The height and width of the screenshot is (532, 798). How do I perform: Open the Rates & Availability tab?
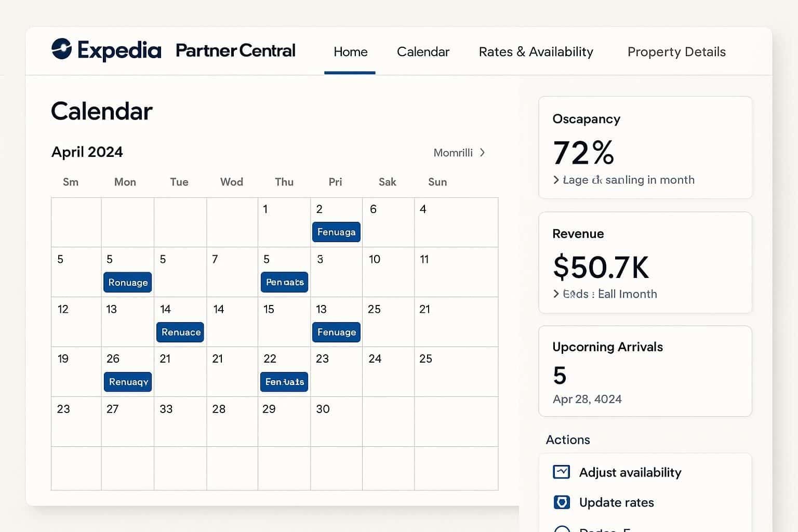[536, 52]
